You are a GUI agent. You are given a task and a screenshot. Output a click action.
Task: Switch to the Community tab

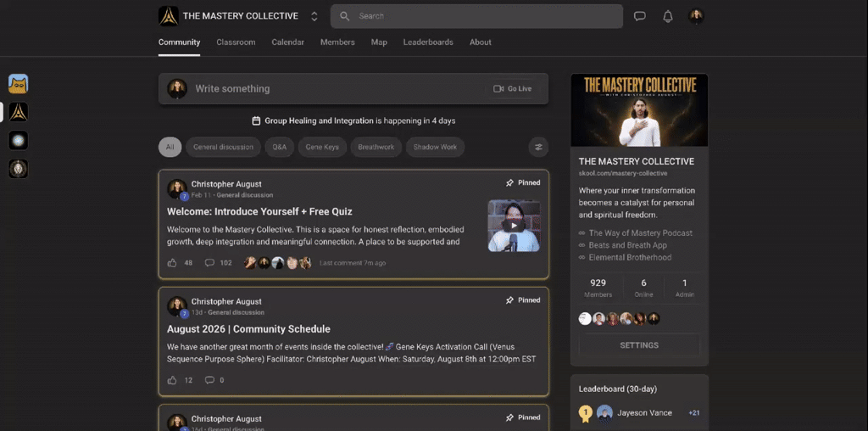179,42
